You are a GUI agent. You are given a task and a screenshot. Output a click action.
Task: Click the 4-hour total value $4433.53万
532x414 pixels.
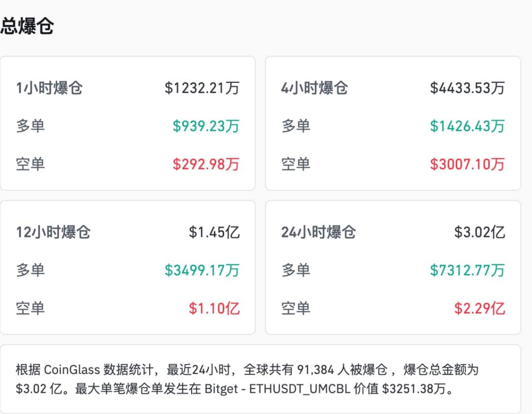tap(467, 88)
